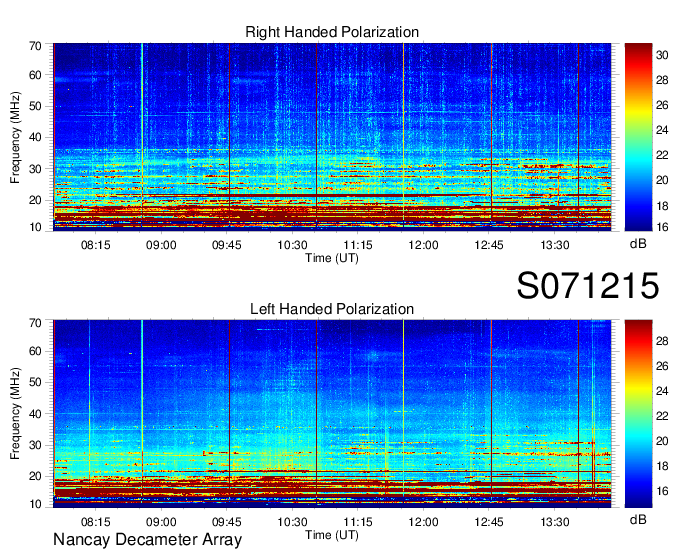680x552 pixels.
Task: Click the 10:30 tick under the upper plot
Action: tap(292, 245)
